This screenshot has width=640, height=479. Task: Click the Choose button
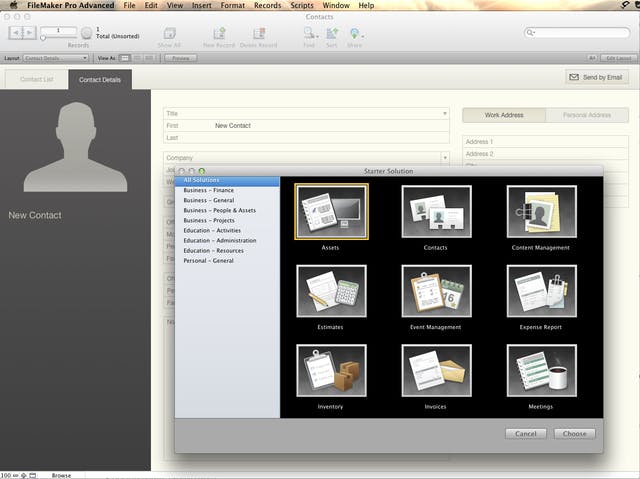tap(574, 434)
